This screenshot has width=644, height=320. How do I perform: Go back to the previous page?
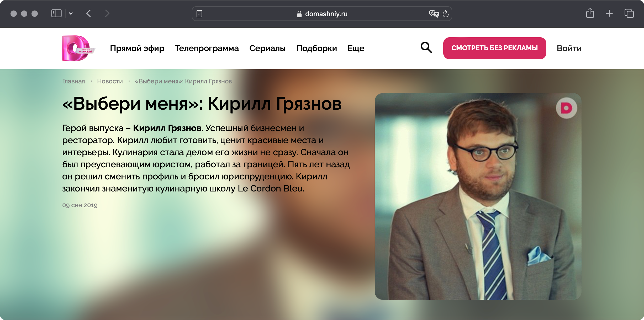pyautogui.click(x=89, y=13)
